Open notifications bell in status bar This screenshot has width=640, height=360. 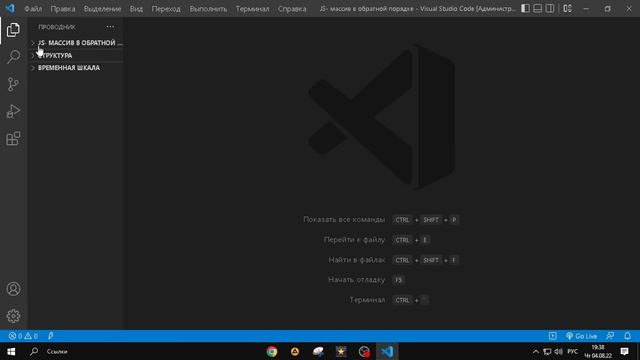pos(627,336)
